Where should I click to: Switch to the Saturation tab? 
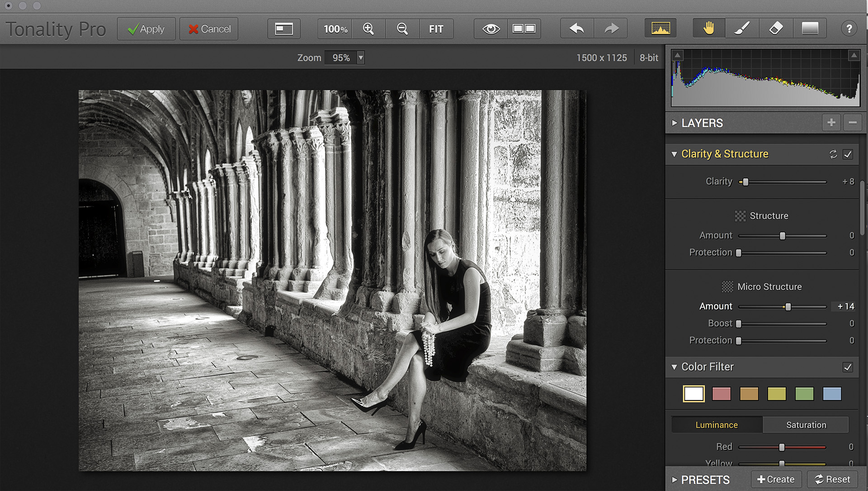806,425
